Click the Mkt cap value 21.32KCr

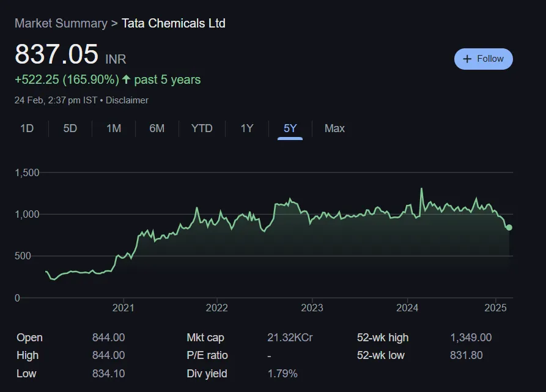click(290, 338)
